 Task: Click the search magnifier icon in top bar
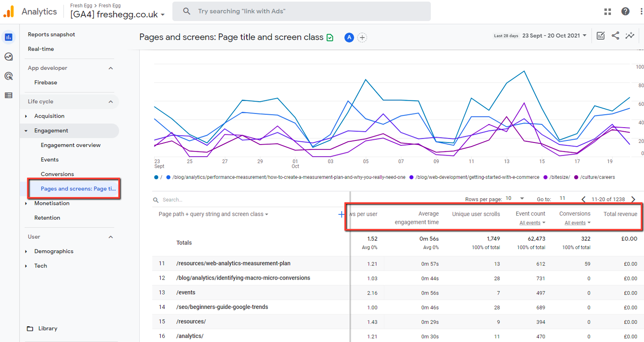click(187, 11)
